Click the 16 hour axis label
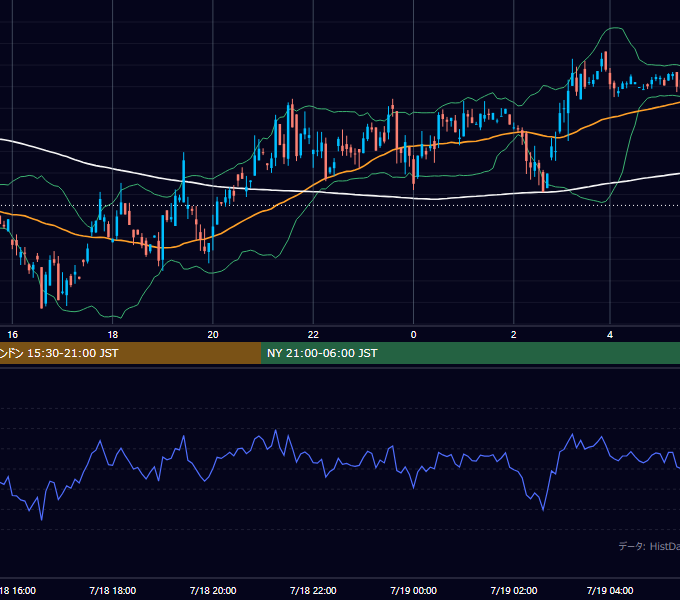This screenshot has height=600, width=680. (13, 335)
